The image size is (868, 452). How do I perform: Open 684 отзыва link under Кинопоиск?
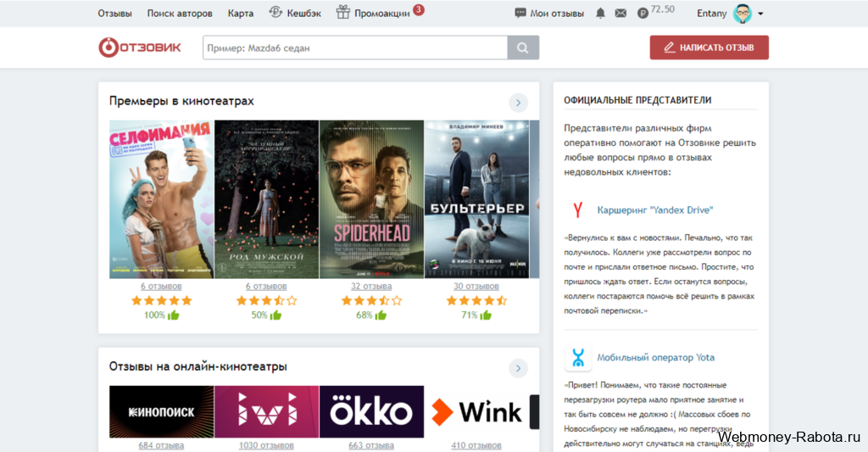161,445
